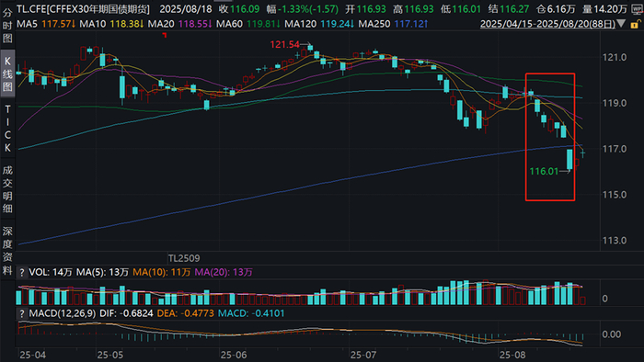644x362 pixels.
Task: Click the 115.0 price axis label
Action: pyautogui.click(x=615, y=195)
